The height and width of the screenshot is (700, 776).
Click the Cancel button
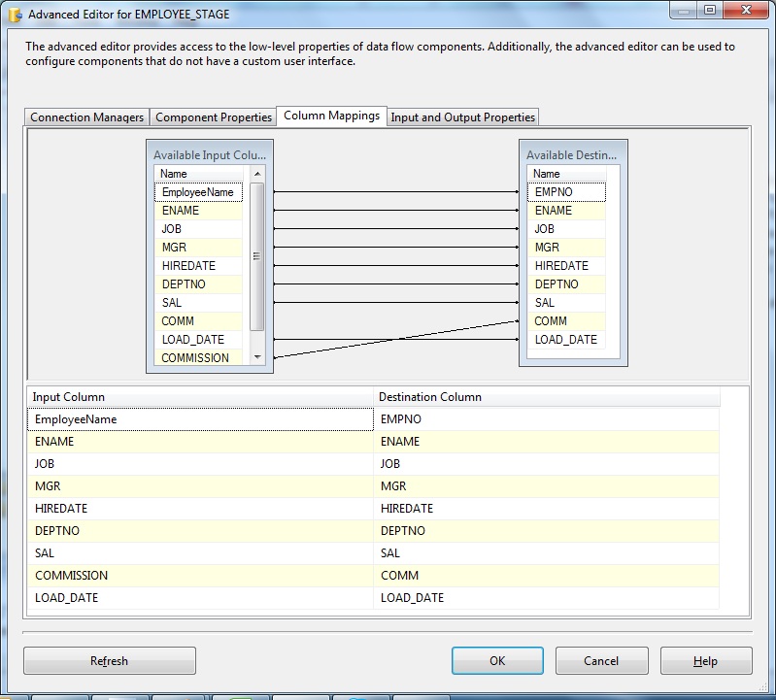tap(601, 661)
